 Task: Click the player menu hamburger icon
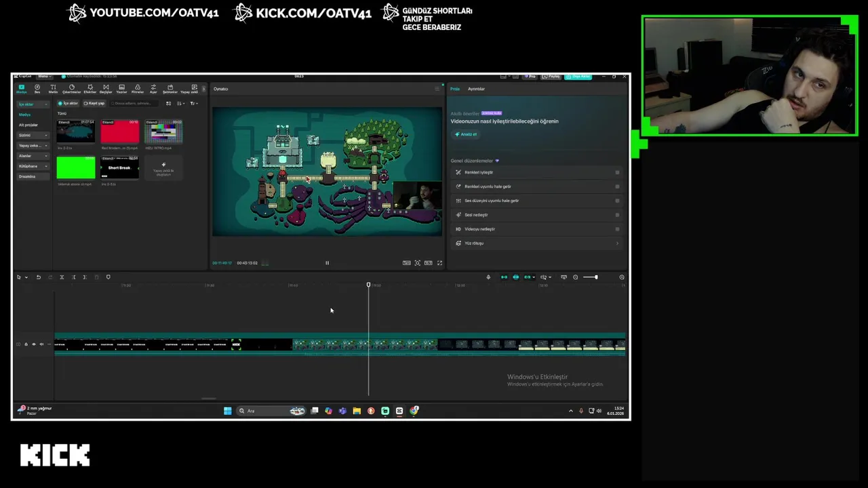[437, 89]
